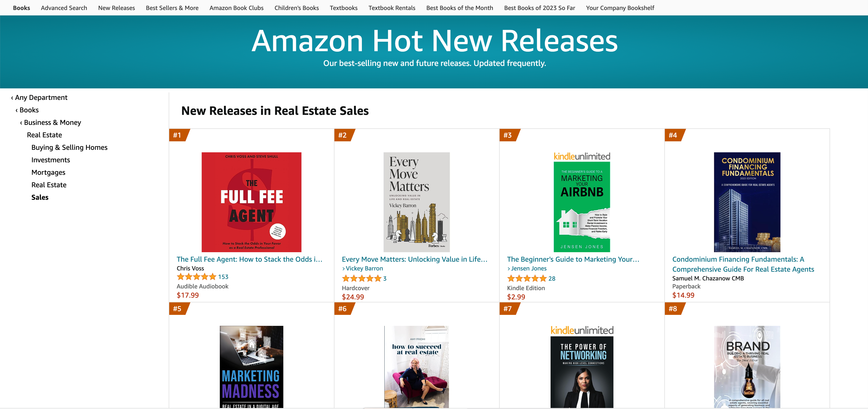The height and width of the screenshot is (409, 868).
Task: Open the Textbook Rentals menu item
Action: tap(392, 8)
